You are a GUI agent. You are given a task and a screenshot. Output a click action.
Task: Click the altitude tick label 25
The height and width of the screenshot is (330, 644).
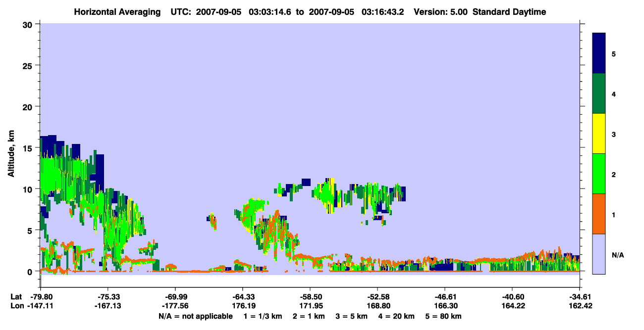point(28,65)
